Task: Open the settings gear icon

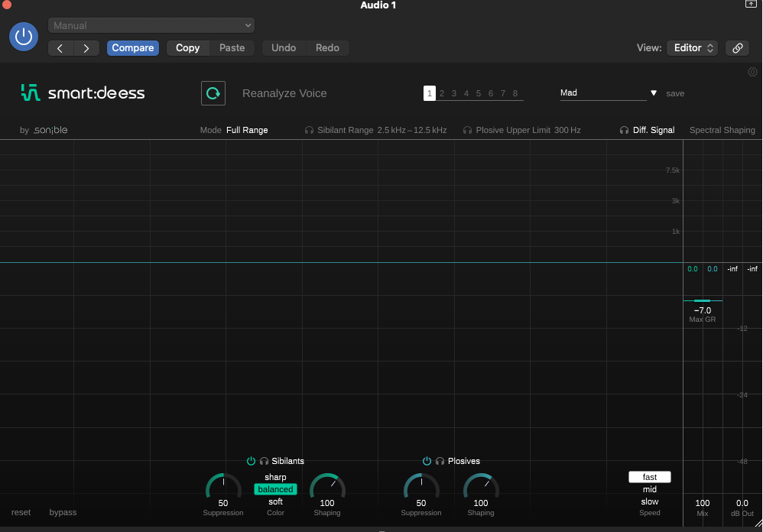Action: [752, 72]
